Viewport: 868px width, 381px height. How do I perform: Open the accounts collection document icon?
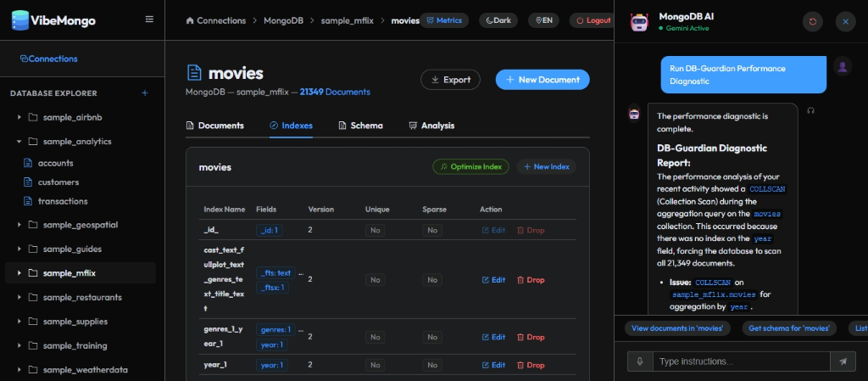tap(28, 163)
